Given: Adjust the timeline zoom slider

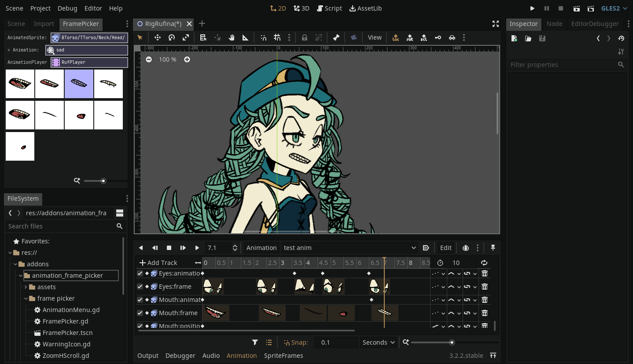Looking at the screenshot, I should (x=452, y=342).
